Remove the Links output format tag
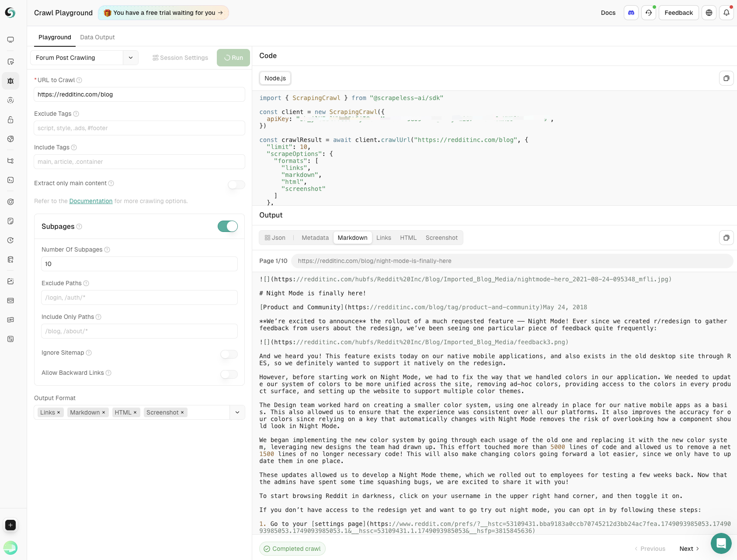 (x=59, y=412)
